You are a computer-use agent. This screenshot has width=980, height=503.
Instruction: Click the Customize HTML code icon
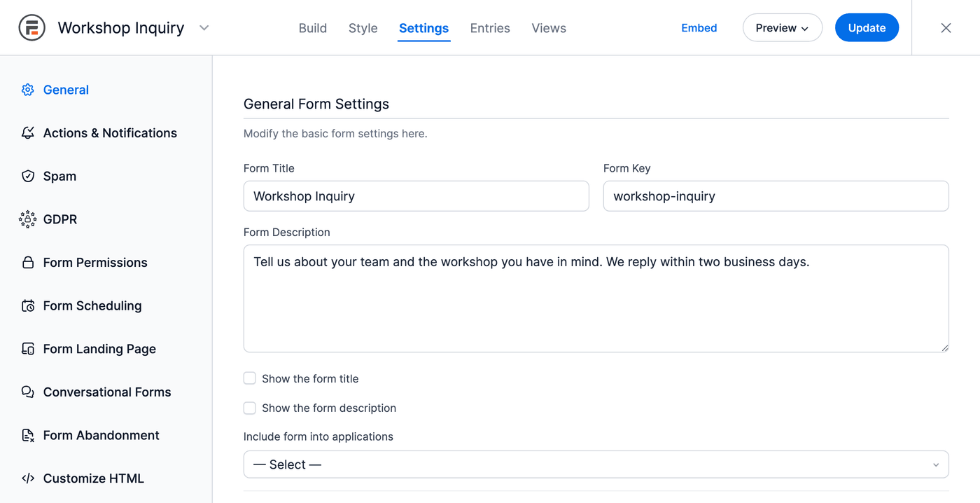pyautogui.click(x=28, y=478)
